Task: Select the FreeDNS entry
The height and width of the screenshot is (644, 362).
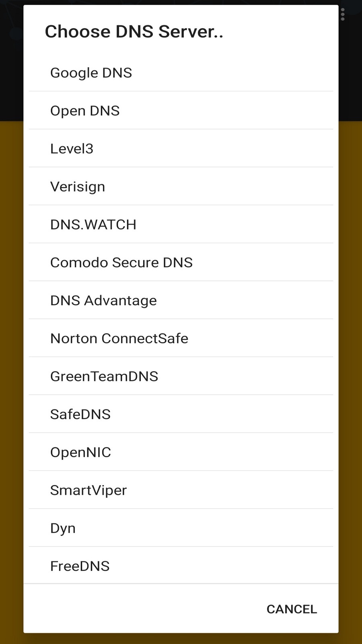Action: [181, 566]
